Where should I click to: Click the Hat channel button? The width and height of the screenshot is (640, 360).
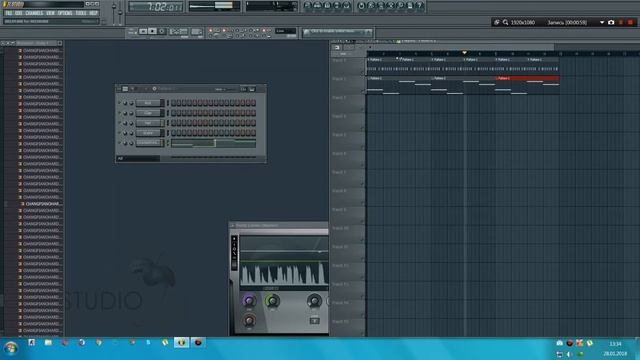coord(149,123)
